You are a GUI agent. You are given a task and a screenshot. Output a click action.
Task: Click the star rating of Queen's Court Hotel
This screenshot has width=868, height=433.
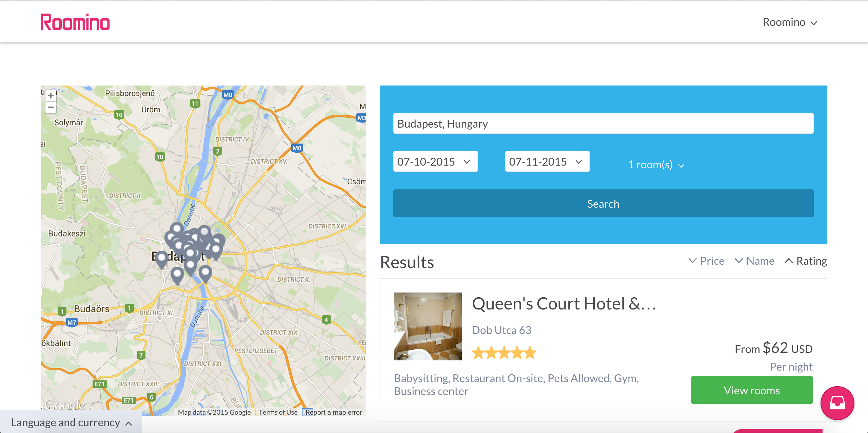[504, 353]
